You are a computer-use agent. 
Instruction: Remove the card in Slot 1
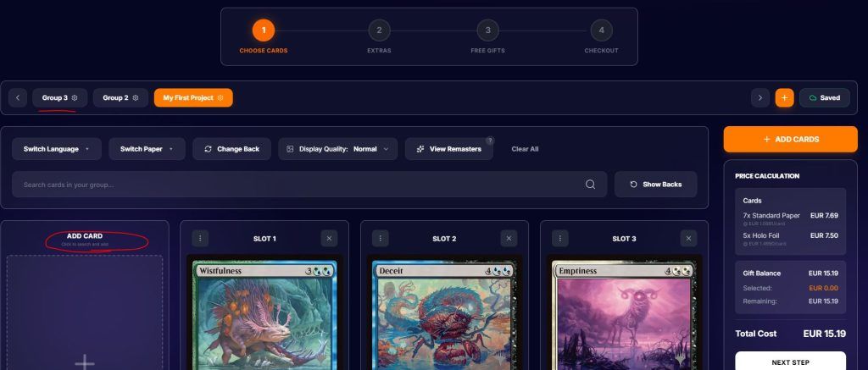(x=329, y=239)
